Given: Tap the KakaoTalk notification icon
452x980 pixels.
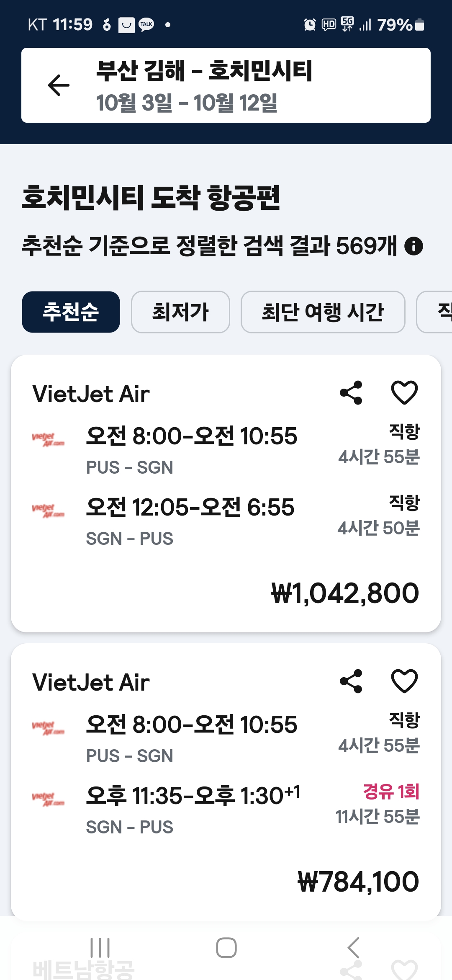Looking at the screenshot, I should tap(146, 25).
